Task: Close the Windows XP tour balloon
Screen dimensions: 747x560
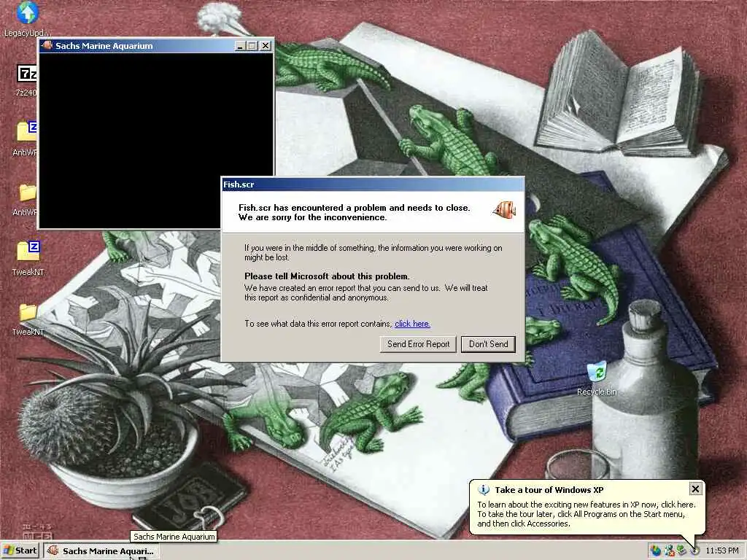Action: click(695, 489)
